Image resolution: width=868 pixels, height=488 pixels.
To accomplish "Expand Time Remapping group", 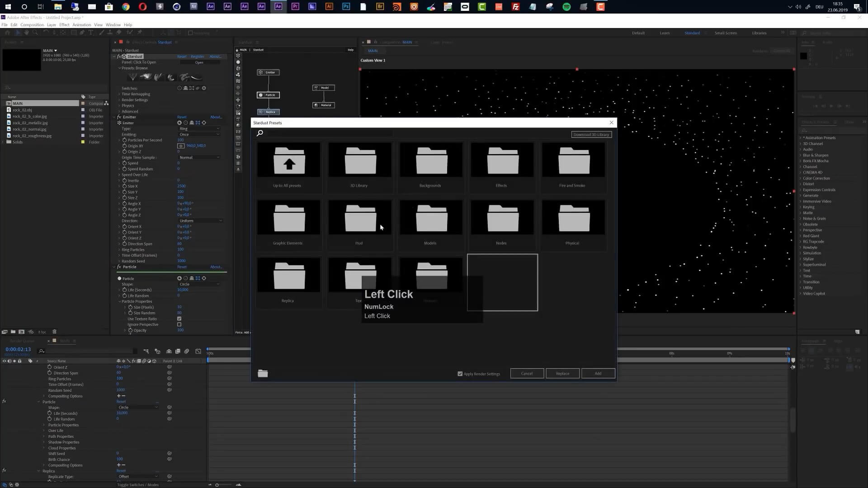I will (119, 94).
